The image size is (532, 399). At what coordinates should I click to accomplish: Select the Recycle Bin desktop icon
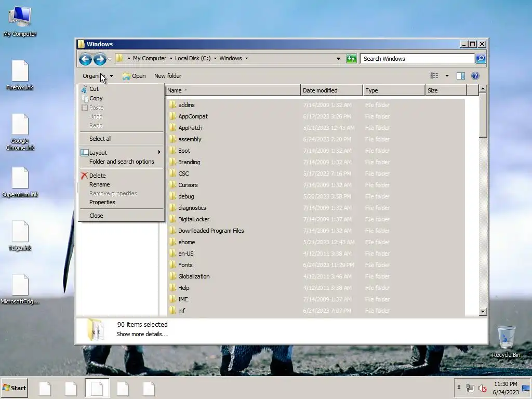506,341
